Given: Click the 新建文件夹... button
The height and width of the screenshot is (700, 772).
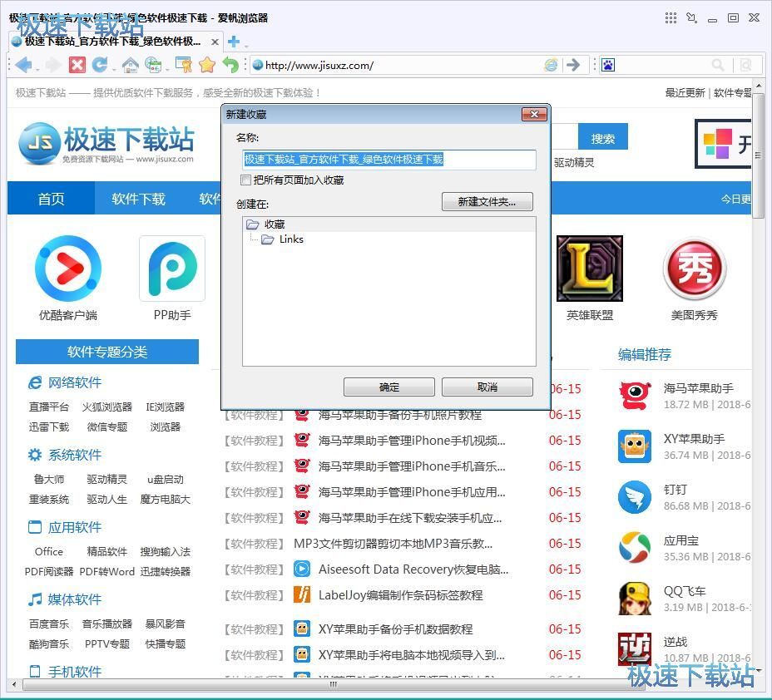Looking at the screenshot, I should pos(487,202).
